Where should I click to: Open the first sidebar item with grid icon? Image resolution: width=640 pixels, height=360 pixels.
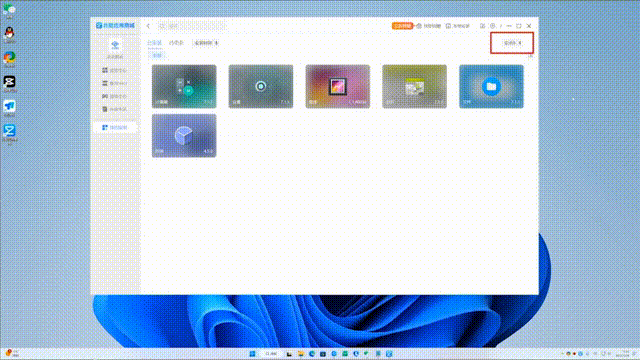point(115,70)
